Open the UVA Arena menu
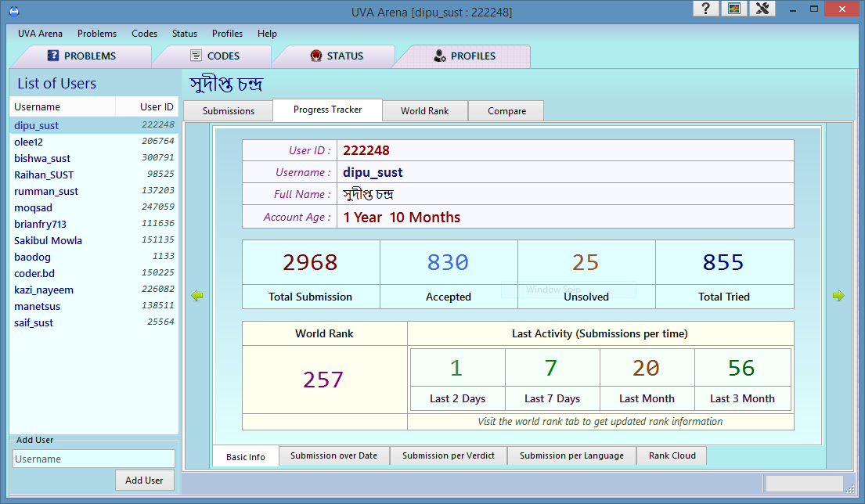The width and height of the screenshot is (865, 504). (40, 34)
